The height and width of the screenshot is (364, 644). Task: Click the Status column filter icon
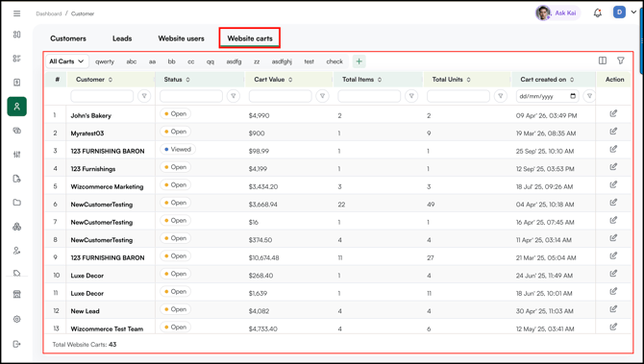234,96
